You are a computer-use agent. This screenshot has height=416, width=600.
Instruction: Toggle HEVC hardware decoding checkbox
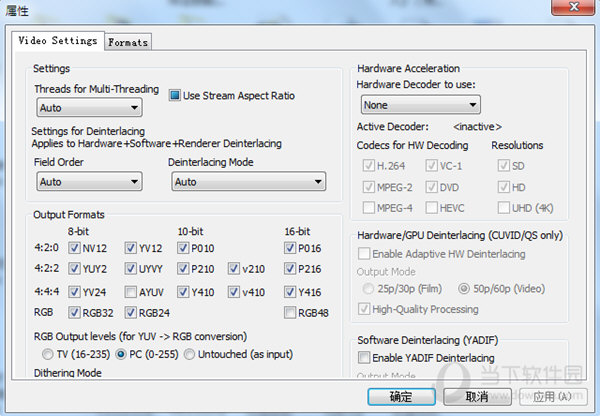(431, 208)
